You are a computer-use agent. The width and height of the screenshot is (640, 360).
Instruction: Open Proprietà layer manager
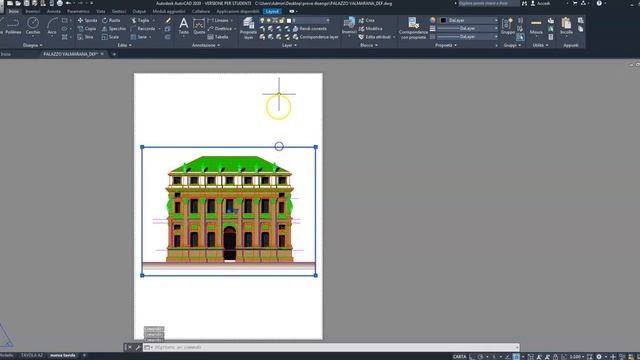pyautogui.click(x=248, y=28)
